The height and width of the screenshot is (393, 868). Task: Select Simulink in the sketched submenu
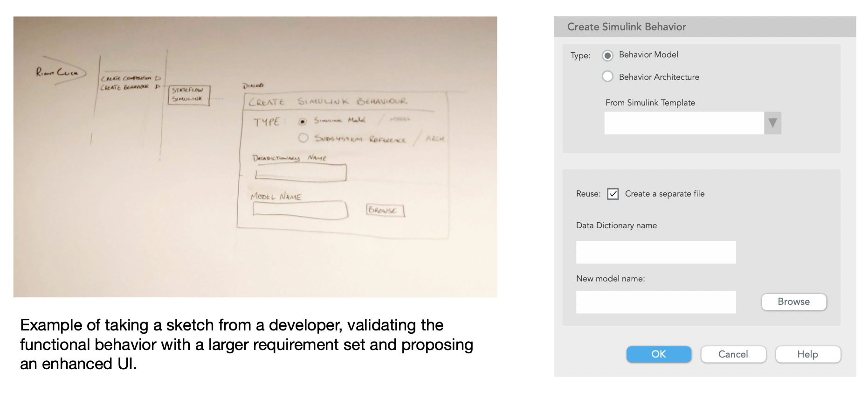[x=187, y=98]
